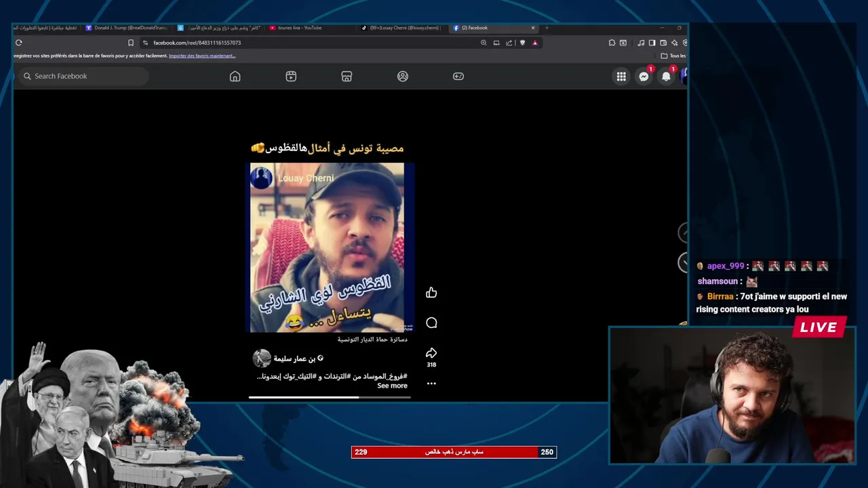
Task: Click the install app screen icon
Action: (496, 43)
